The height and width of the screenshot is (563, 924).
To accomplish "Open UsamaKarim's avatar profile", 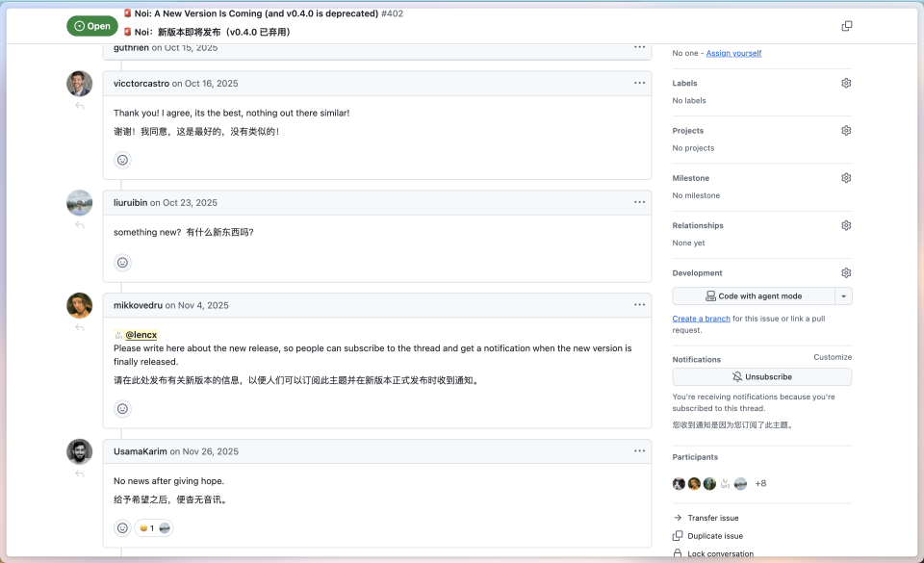I will (x=80, y=451).
